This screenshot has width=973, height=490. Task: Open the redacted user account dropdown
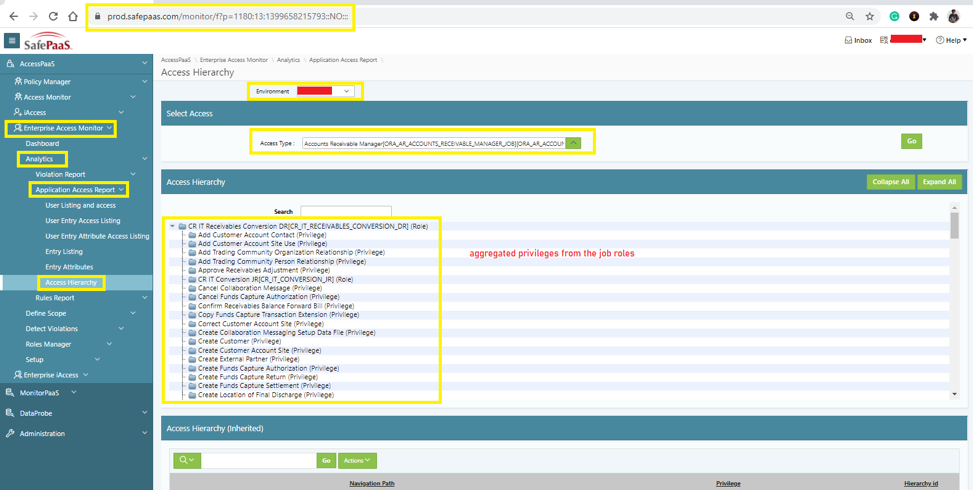tap(904, 40)
